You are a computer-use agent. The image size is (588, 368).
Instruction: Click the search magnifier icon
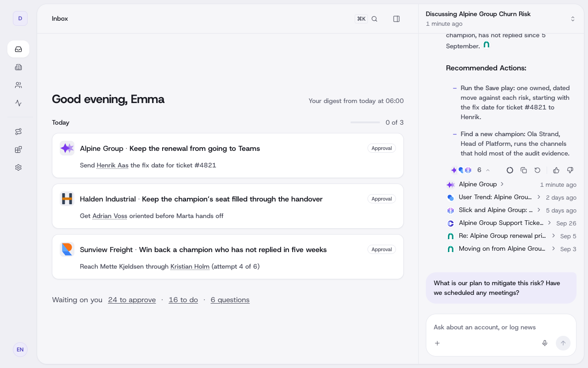pyautogui.click(x=374, y=19)
